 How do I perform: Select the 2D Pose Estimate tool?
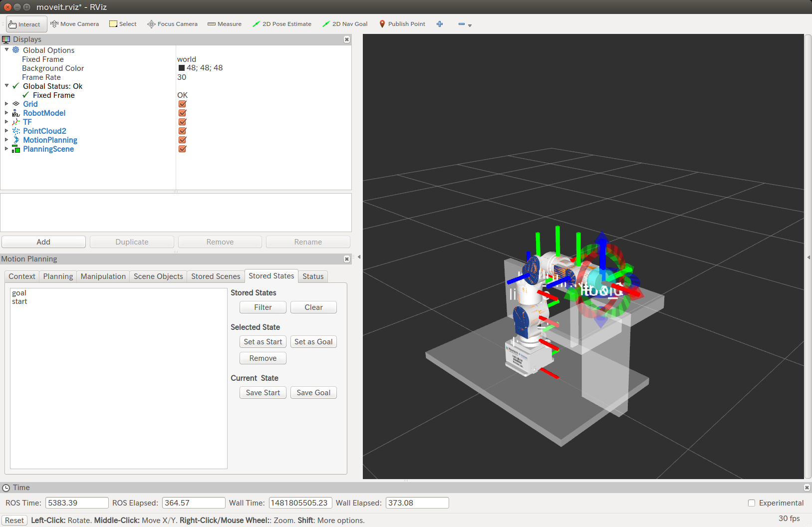point(282,24)
